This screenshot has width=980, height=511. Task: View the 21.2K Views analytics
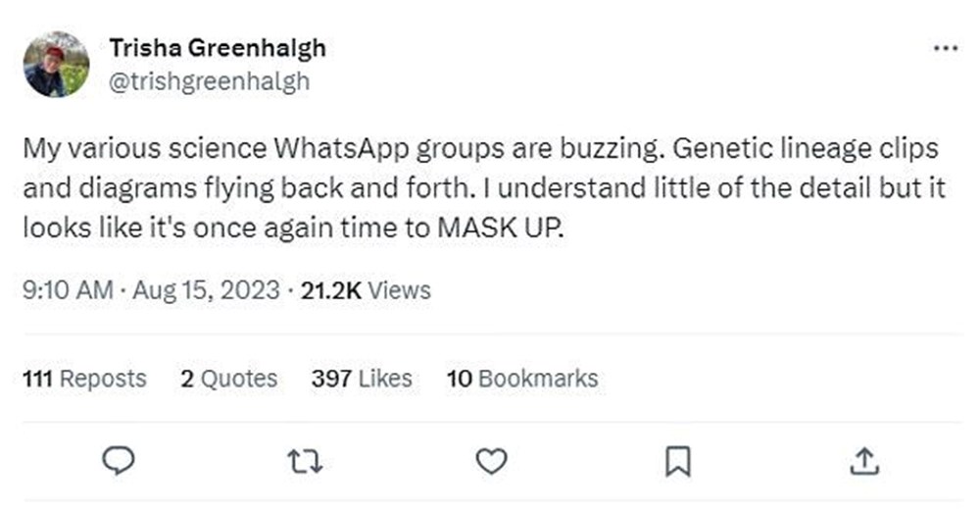[366, 290]
